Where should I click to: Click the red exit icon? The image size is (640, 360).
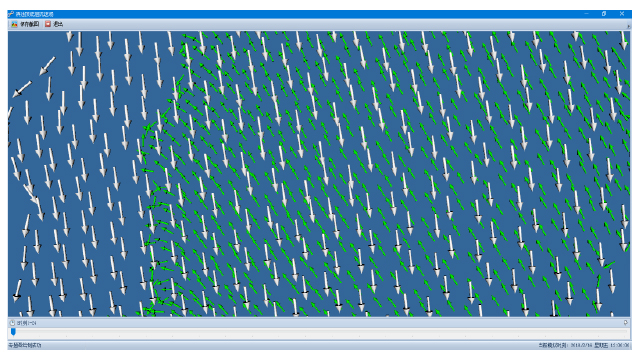click(48, 24)
